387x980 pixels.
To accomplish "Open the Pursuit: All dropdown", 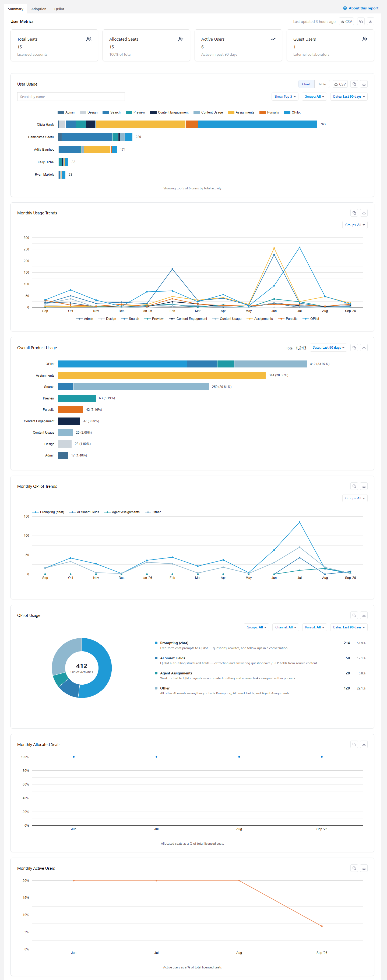I will click(x=315, y=627).
